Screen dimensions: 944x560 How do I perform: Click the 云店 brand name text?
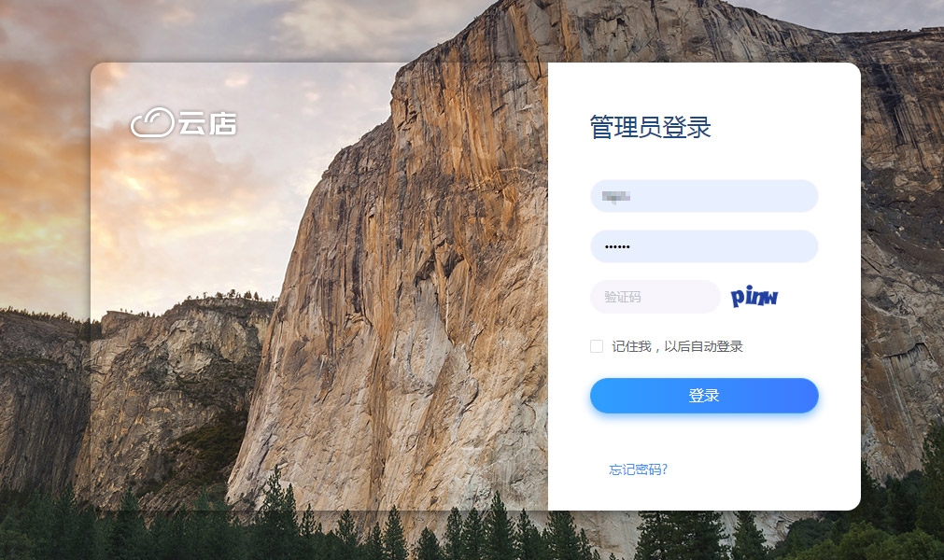pos(207,124)
